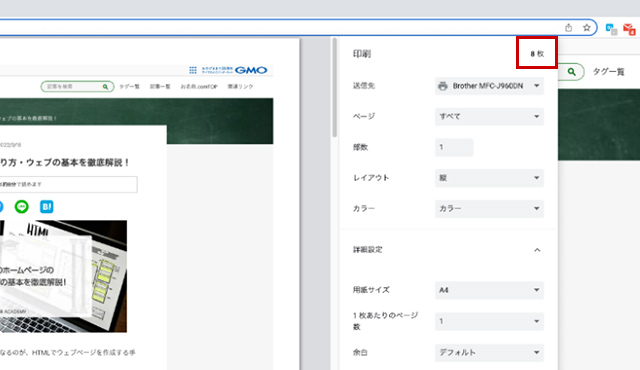Screen dimensions: 640x370
Task: Click the 印刷 dialog title text
Action: click(362, 54)
